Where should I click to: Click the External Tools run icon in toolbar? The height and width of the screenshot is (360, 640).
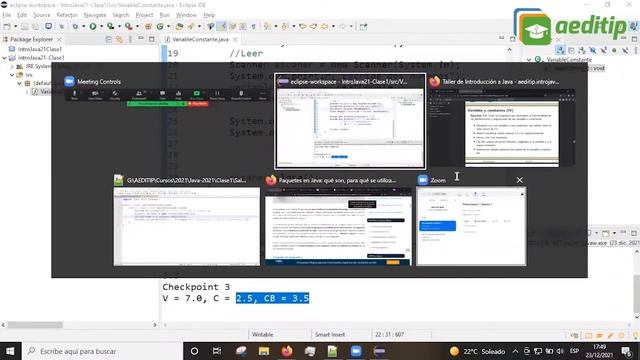pyautogui.click(x=129, y=27)
